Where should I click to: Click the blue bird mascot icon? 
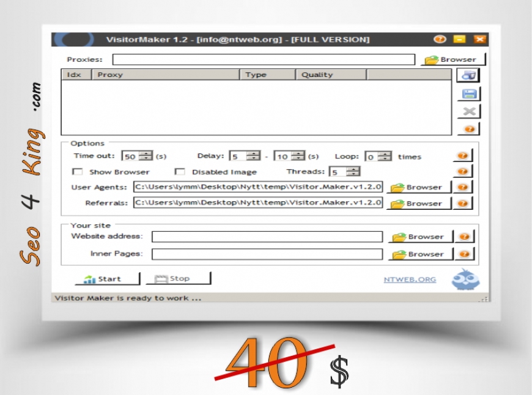pyautogui.click(x=465, y=279)
